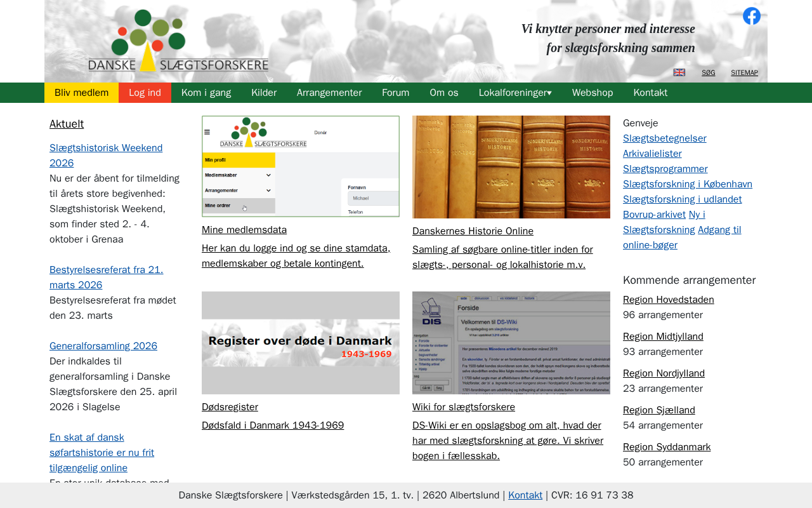812x508 pixels.
Task: View Region Hovedstaden events
Action: [x=669, y=300]
